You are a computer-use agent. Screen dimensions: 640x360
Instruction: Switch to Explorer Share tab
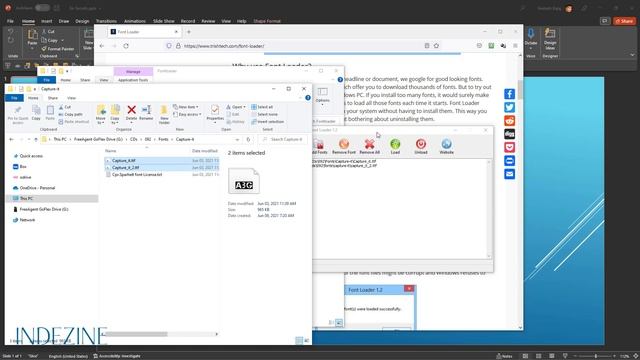(53, 98)
